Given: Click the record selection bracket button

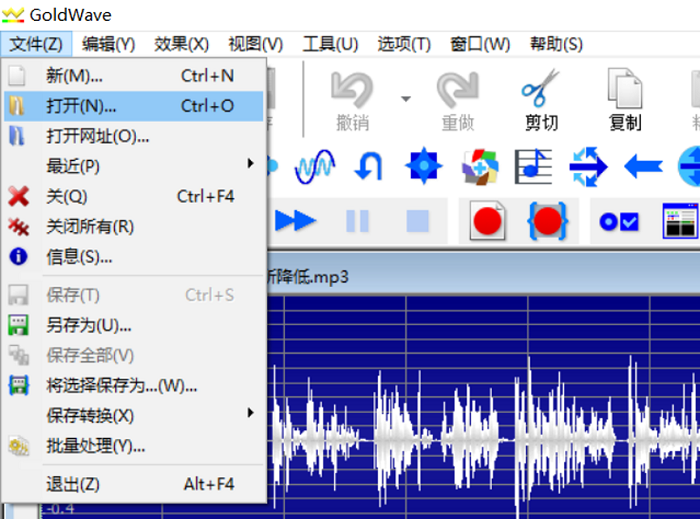Looking at the screenshot, I should pyautogui.click(x=548, y=221).
